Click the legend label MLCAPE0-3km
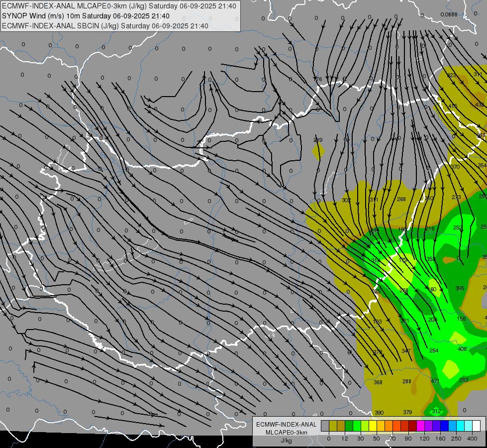The width and height of the screenshot is (487, 448). (x=287, y=433)
